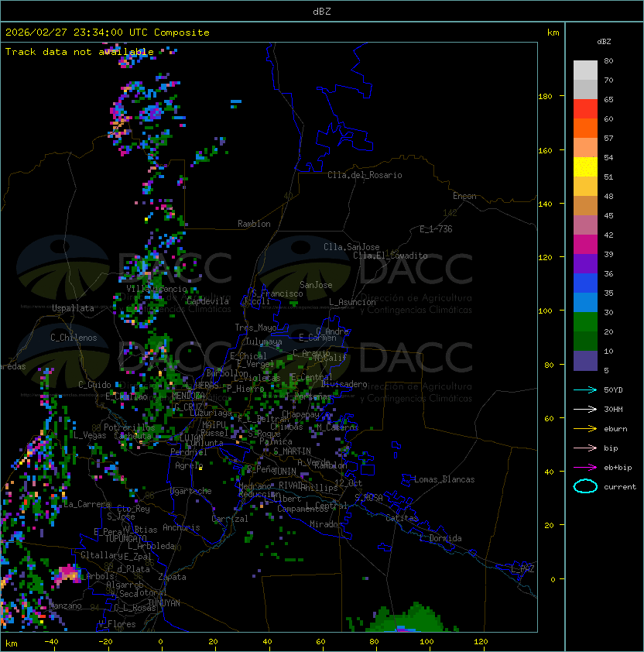Click the dark orange legend swatch

click(585, 128)
